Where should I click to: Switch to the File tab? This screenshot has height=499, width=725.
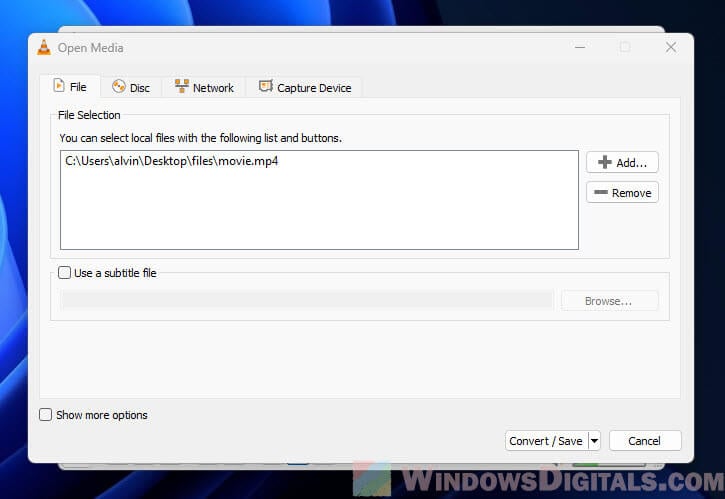[x=70, y=86]
